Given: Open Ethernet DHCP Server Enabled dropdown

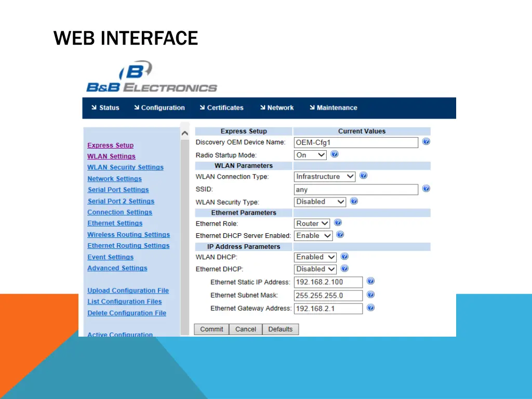Looking at the screenshot, I should pos(313,235).
